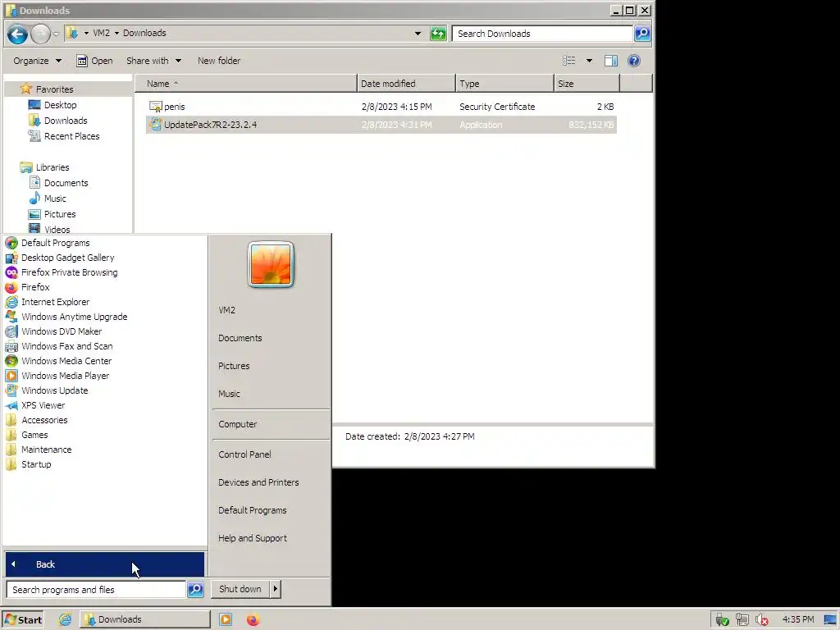
Task: Sort by Type column header
Action: coord(504,84)
